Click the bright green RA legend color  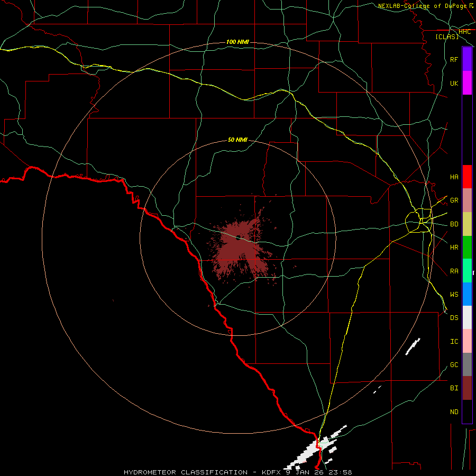coord(467,271)
